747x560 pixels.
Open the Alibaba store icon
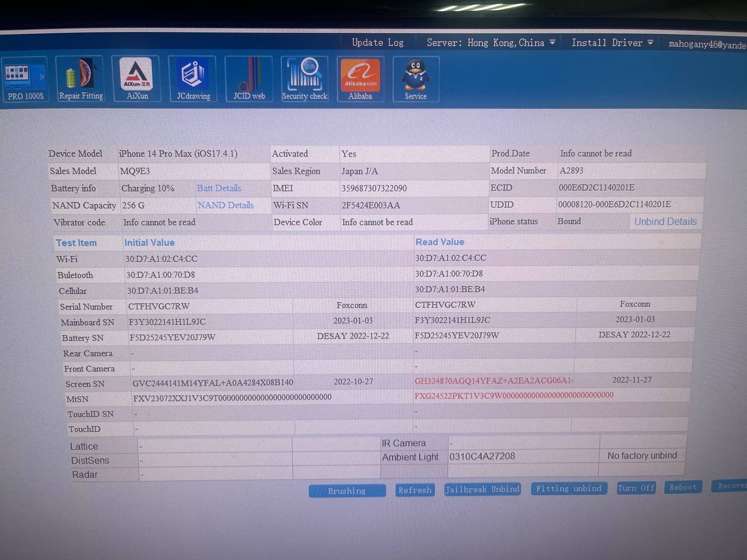[x=360, y=79]
